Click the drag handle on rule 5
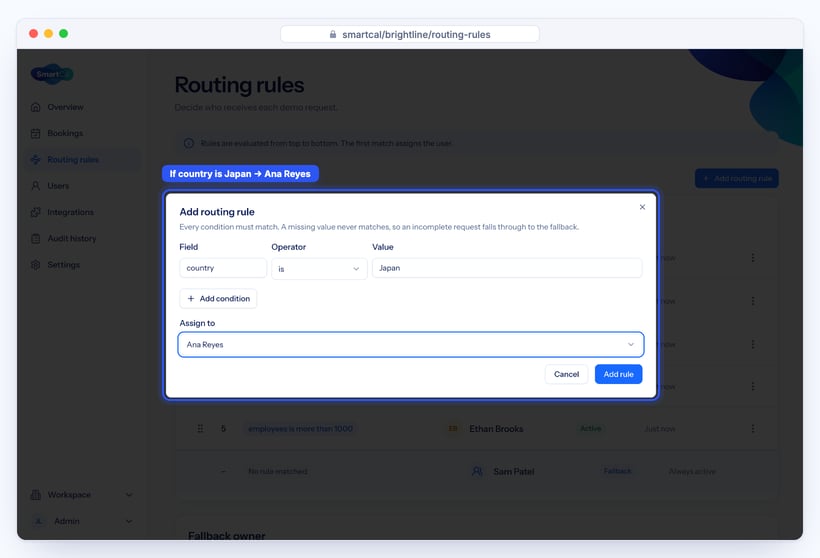 [200, 429]
